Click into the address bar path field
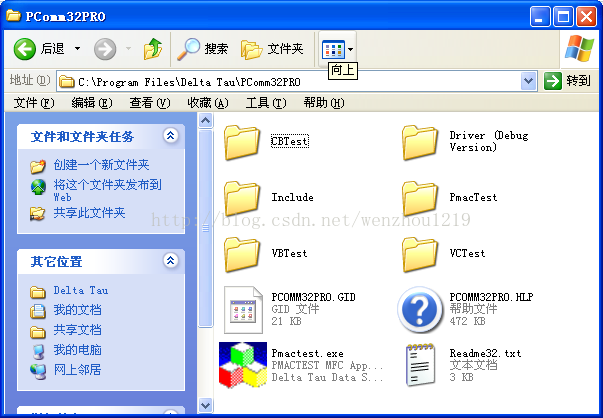This screenshot has width=603, height=418. pos(289,82)
